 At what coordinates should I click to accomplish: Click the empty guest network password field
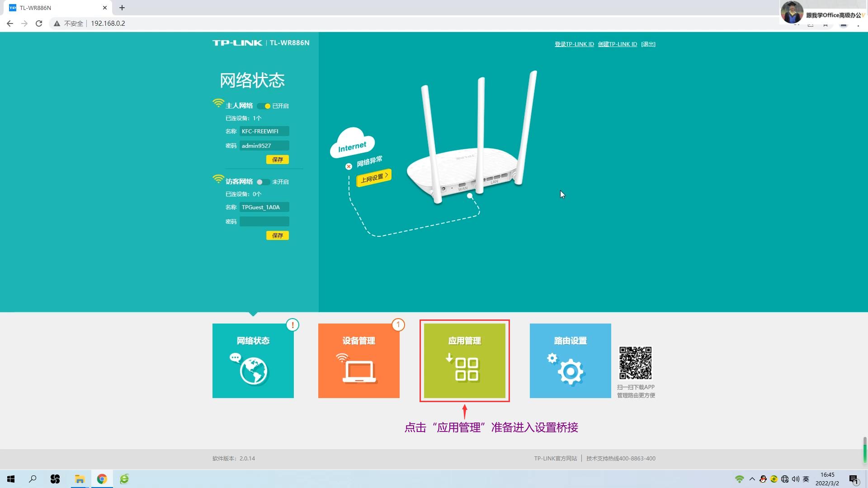coord(264,221)
